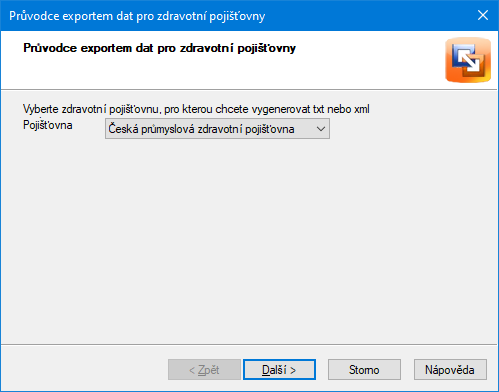This screenshot has width=499, height=392.
Task: Click the separator line above the buttons
Action: click(249, 344)
